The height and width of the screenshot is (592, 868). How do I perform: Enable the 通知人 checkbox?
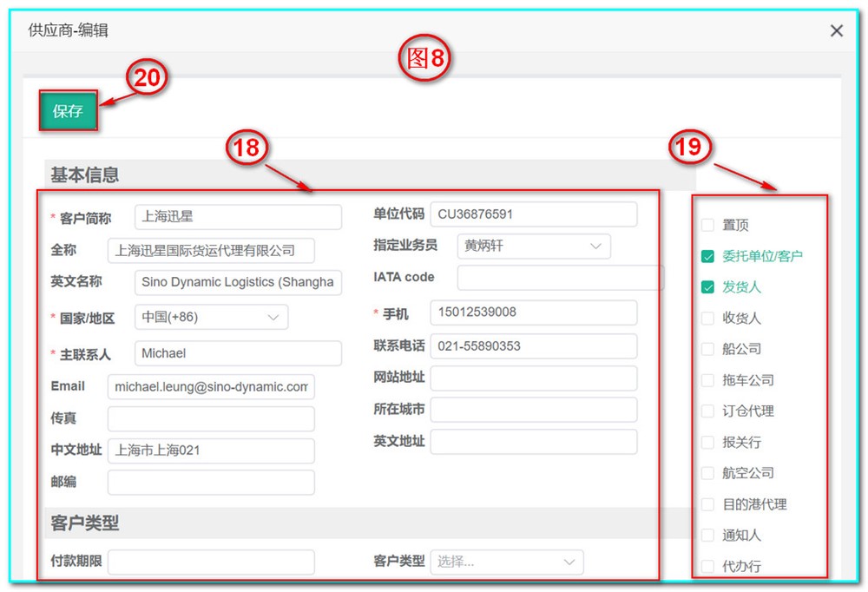tap(707, 535)
